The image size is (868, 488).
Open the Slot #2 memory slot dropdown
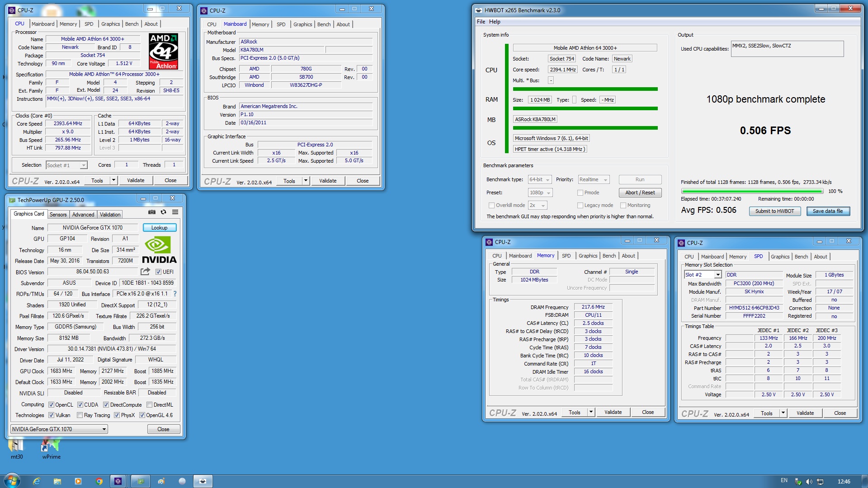coord(703,275)
